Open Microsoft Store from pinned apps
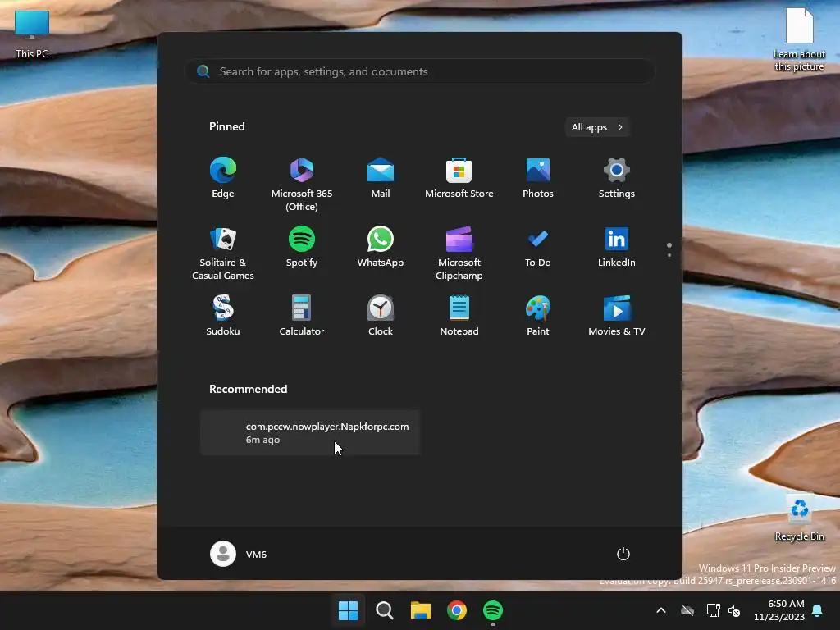 point(459,178)
